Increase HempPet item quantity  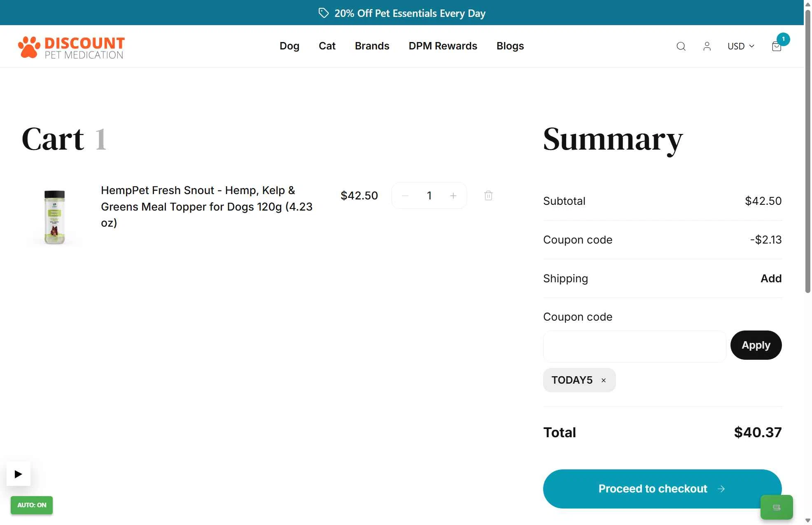pyautogui.click(x=453, y=196)
